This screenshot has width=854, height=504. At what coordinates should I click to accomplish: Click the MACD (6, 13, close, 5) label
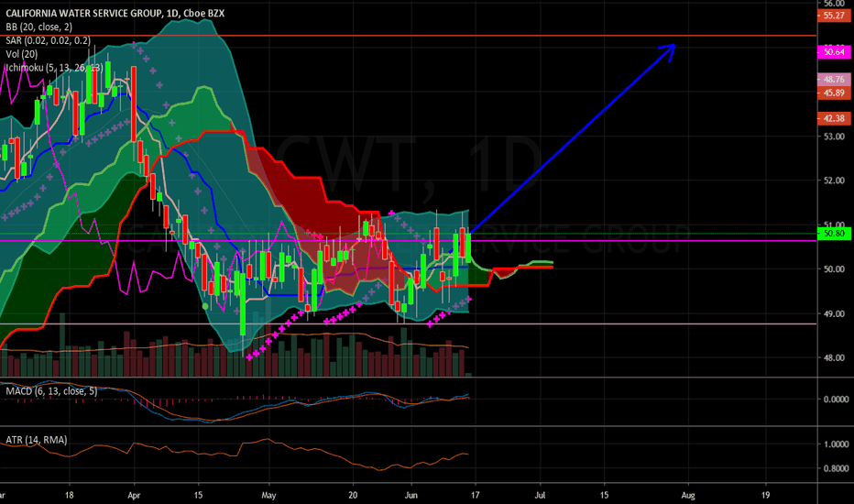click(51, 391)
